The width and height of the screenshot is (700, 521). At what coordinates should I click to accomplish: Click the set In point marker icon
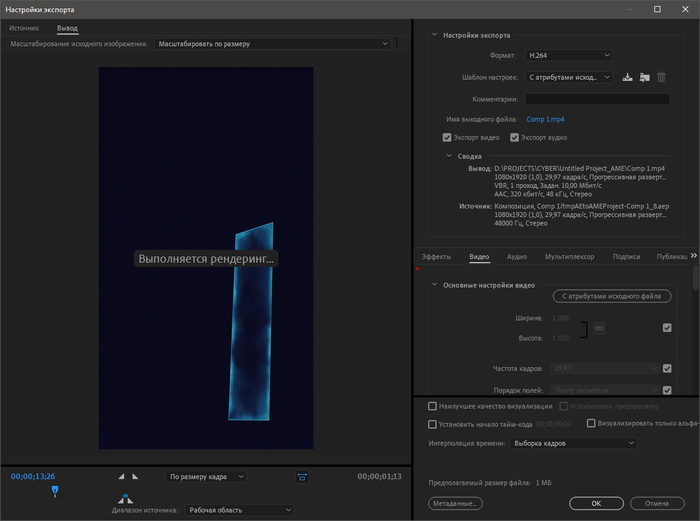tap(122, 477)
